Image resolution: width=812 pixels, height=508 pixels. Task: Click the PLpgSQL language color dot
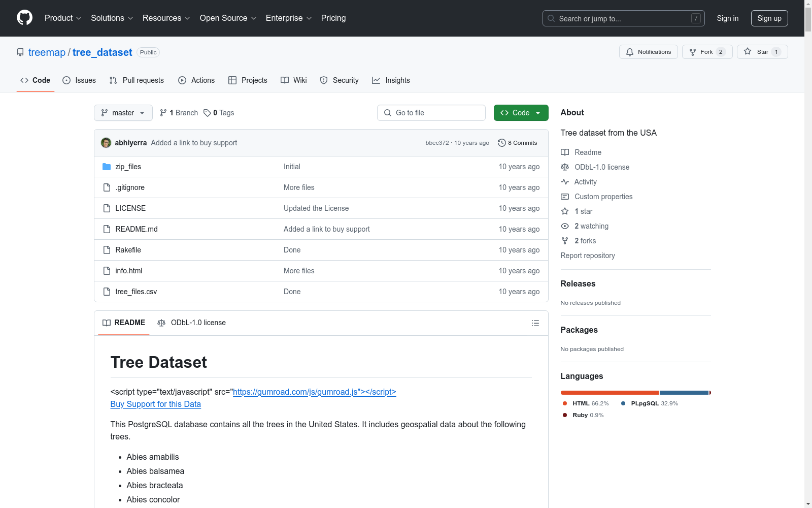click(x=623, y=403)
